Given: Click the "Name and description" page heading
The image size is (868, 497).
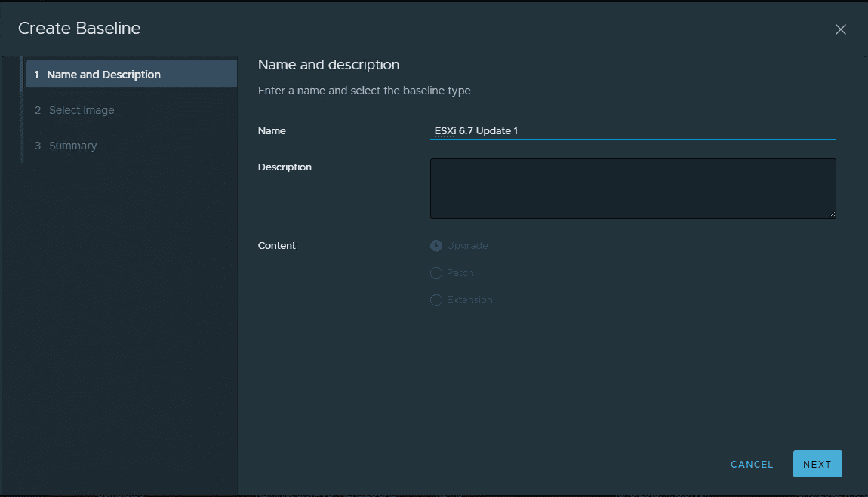Looking at the screenshot, I should tap(328, 65).
